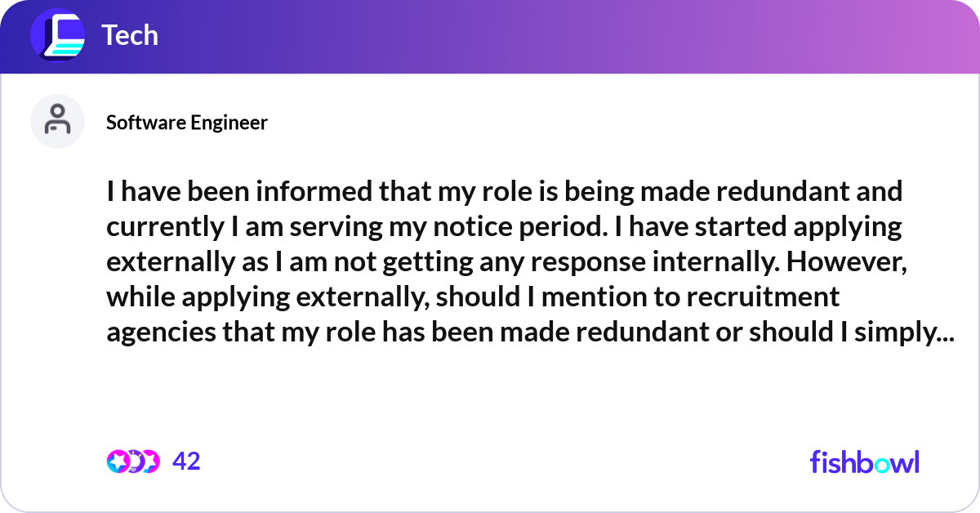The width and height of the screenshot is (980, 513).
Task: Click the rightmost overlapped star reaction icon
Action: (150, 462)
